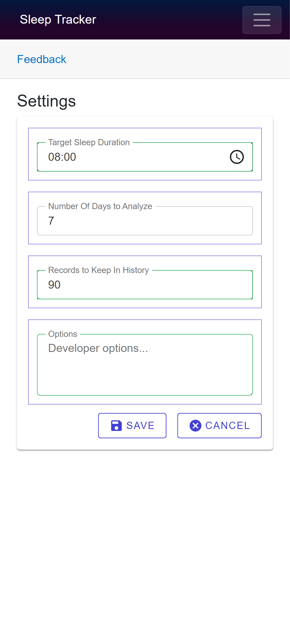Select the 90 records value
Viewport: 290px width, 644px height.
54,285
